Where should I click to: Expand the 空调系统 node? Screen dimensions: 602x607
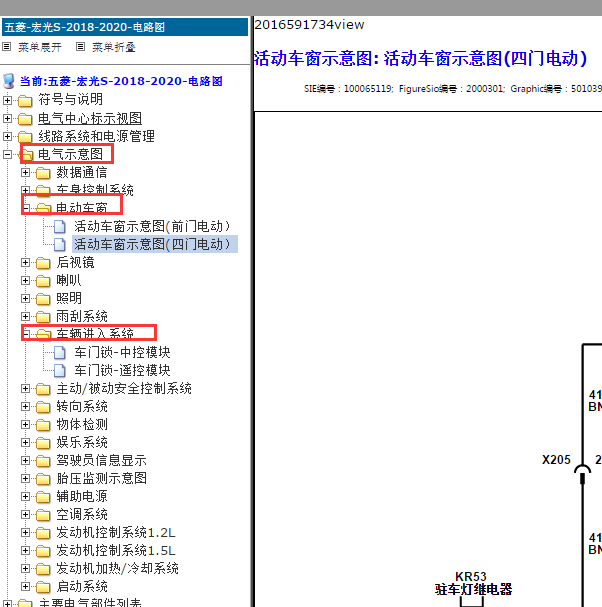[25, 514]
